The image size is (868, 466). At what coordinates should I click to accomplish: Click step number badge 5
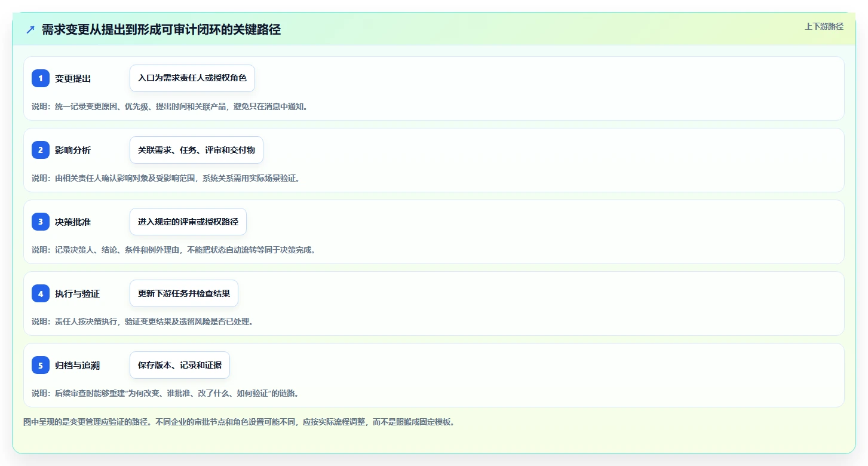click(x=41, y=365)
